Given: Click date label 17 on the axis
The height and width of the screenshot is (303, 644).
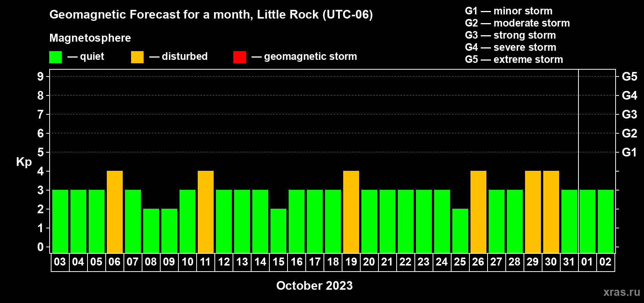Looking at the screenshot, I should pos(314,262).
